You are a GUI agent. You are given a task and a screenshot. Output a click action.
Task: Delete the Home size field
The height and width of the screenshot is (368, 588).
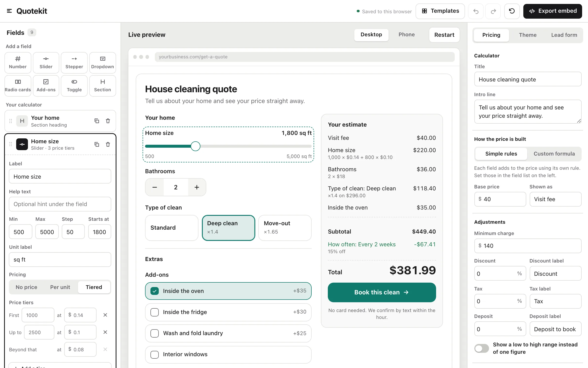coord(108,144)
